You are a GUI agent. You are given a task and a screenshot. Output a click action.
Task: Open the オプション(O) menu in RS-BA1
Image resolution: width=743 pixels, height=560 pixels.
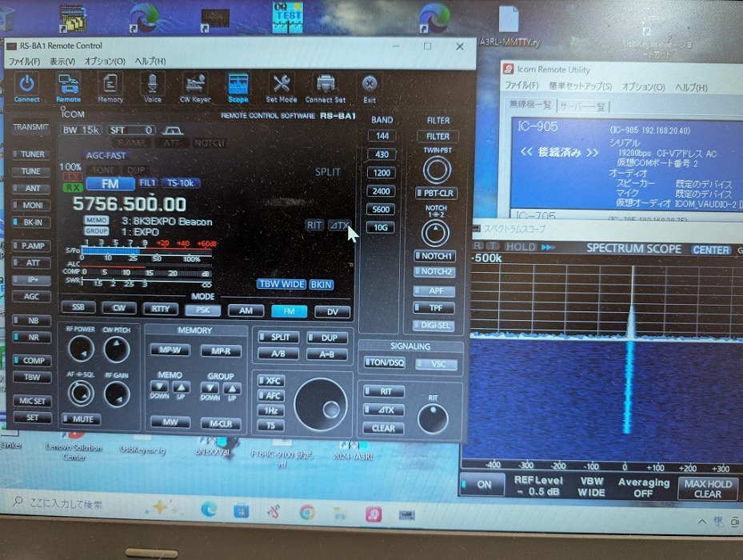pyautogui.click(x=105, y=62)
